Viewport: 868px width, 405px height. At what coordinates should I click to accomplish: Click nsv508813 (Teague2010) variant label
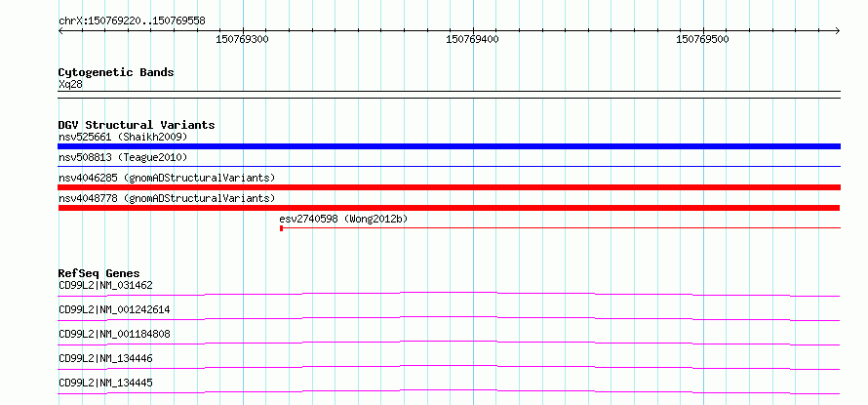click(123, 157)
